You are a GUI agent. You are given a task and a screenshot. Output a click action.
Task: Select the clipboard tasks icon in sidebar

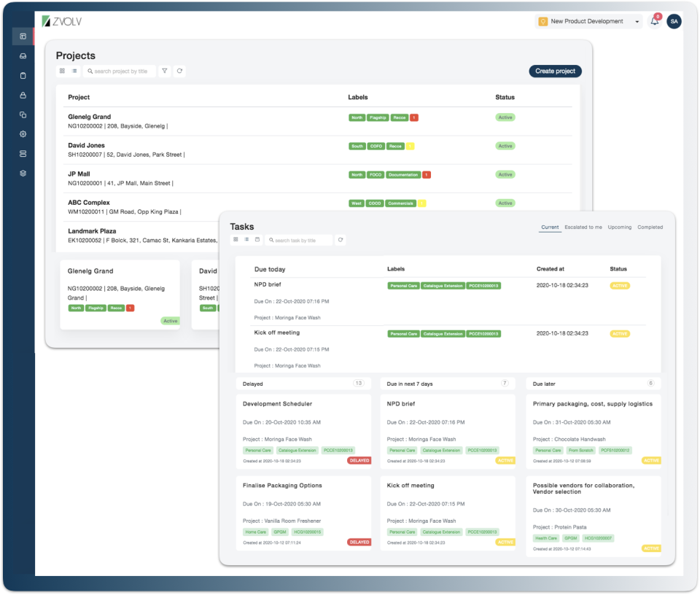tap(22, 74)
